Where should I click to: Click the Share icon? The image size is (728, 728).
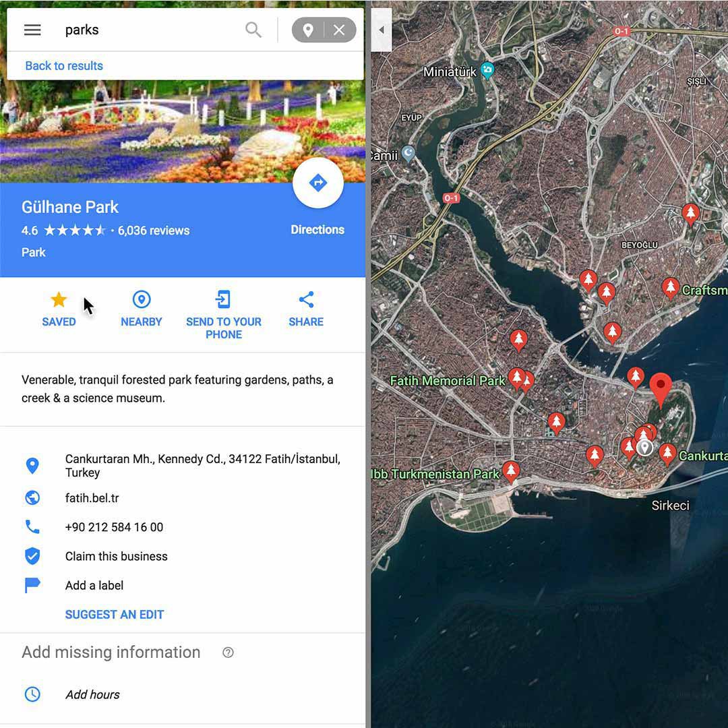[x=307, y=300]
